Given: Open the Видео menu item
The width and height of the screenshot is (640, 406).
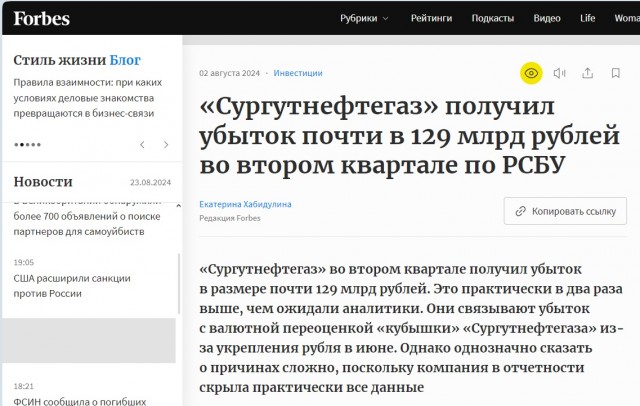Looking at the screenshot, I should pos(547,18).
